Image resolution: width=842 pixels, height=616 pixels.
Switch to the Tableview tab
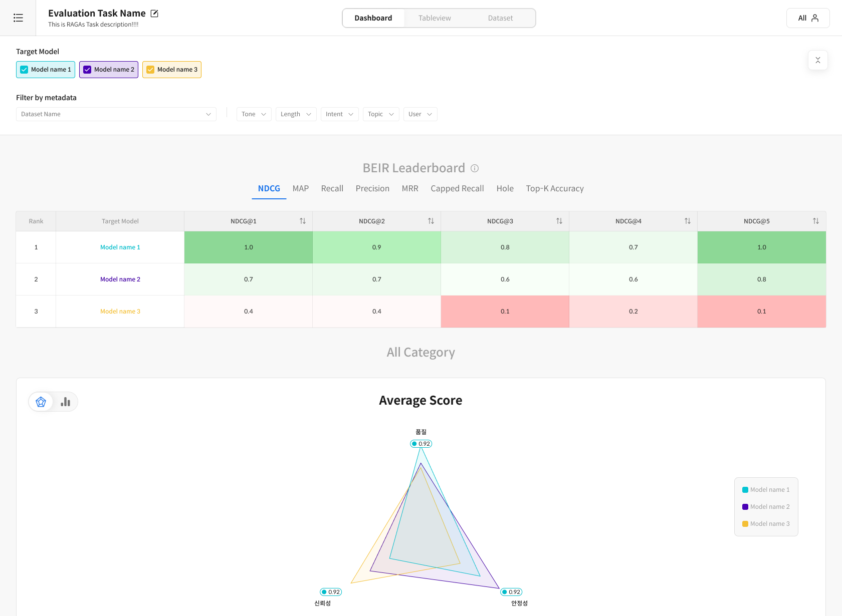435,18
